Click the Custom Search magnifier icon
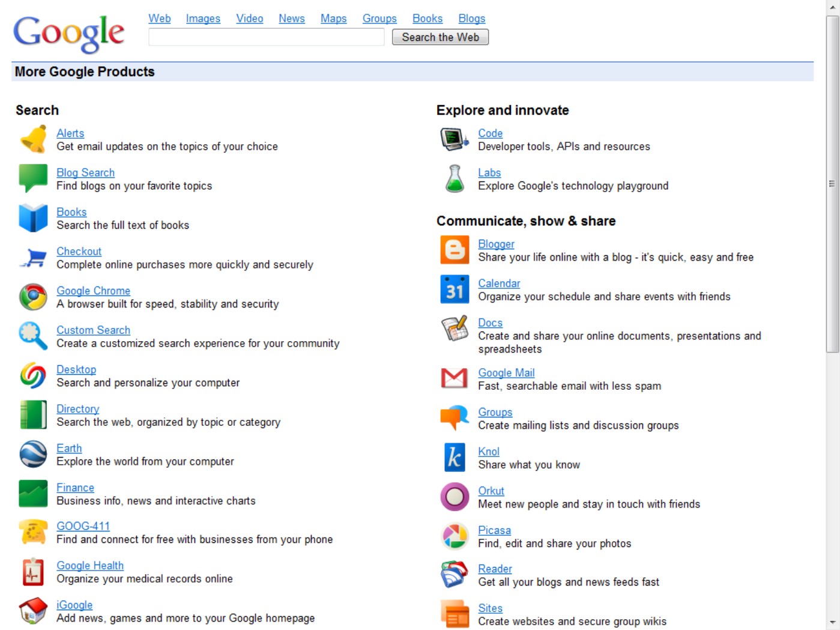 [33, 336]
